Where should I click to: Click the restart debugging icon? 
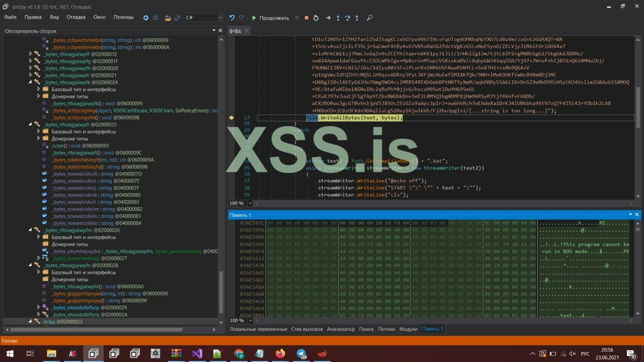point(316,18)
